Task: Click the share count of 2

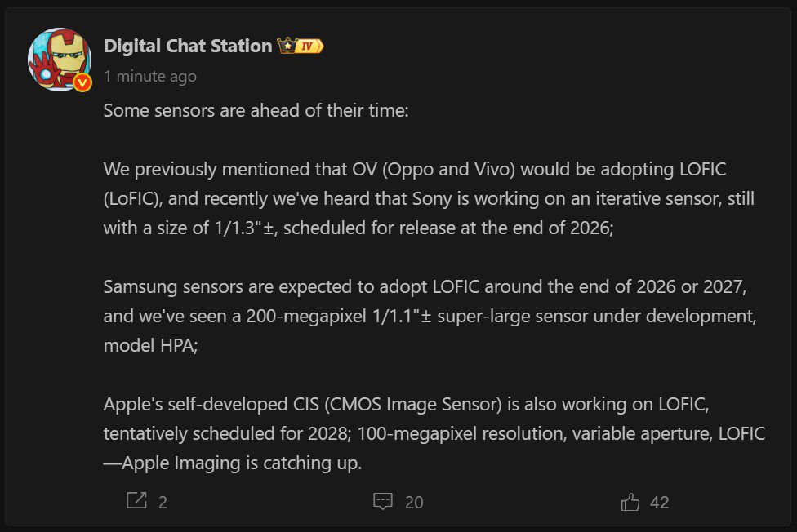Action: point(163,502)
